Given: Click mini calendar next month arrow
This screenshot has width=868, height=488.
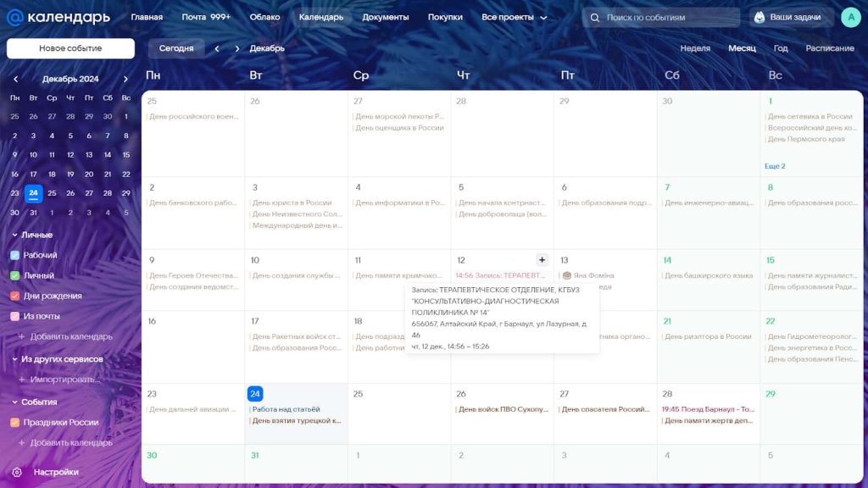Looking at the screenshot, I should pos(125,79).
